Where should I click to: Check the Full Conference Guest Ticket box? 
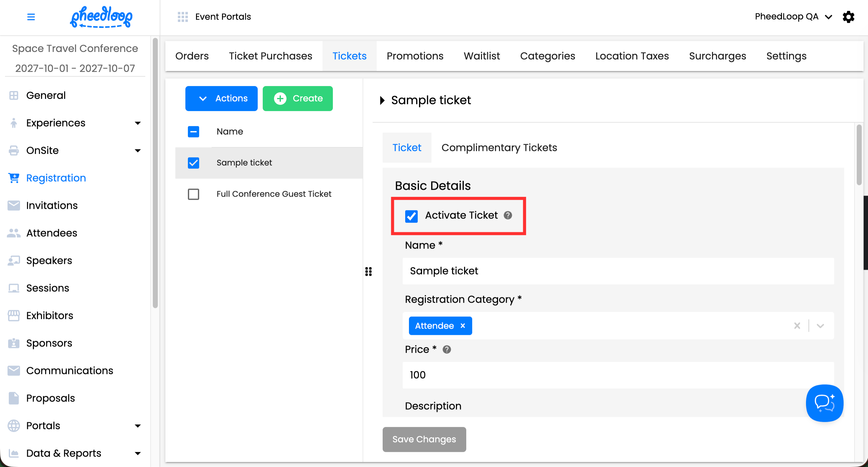pos(194,194)
